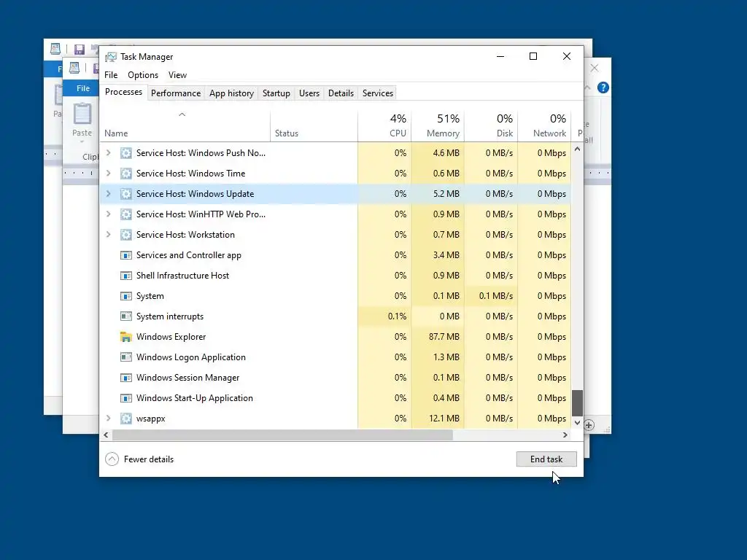Click the gear icon of Service Host: WinHTTP Web Pro...
747x560 pixels.
pos(125,214)
